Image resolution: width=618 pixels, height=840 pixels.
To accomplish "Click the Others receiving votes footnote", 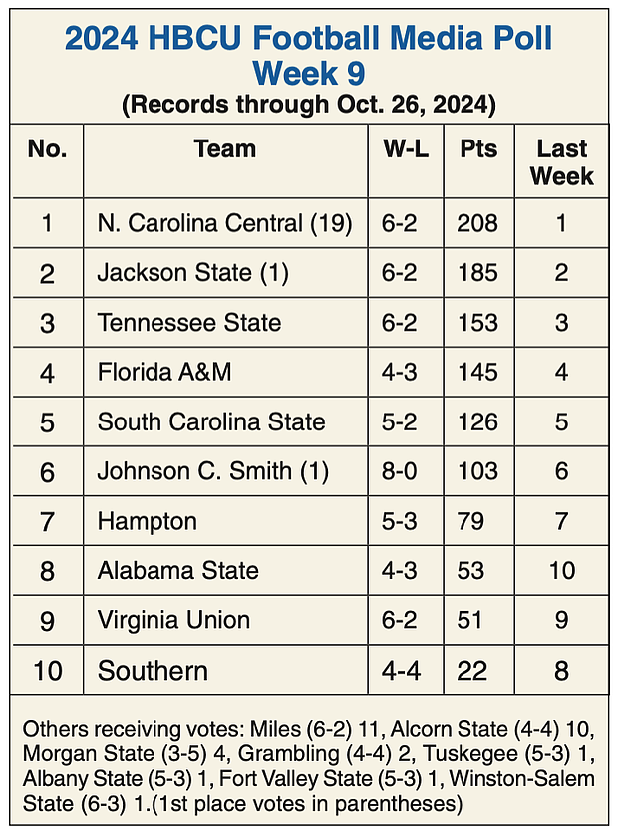I will [x=309, y=766].
